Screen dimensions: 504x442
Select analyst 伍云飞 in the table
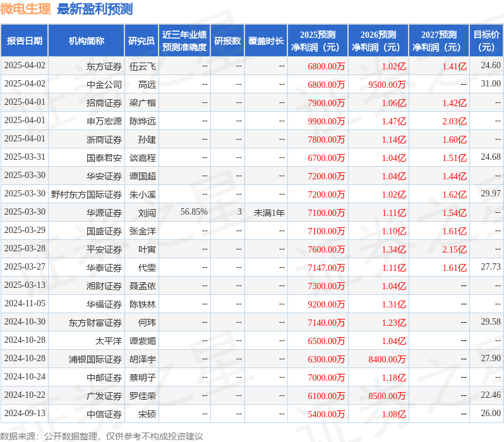click(142, 66)
